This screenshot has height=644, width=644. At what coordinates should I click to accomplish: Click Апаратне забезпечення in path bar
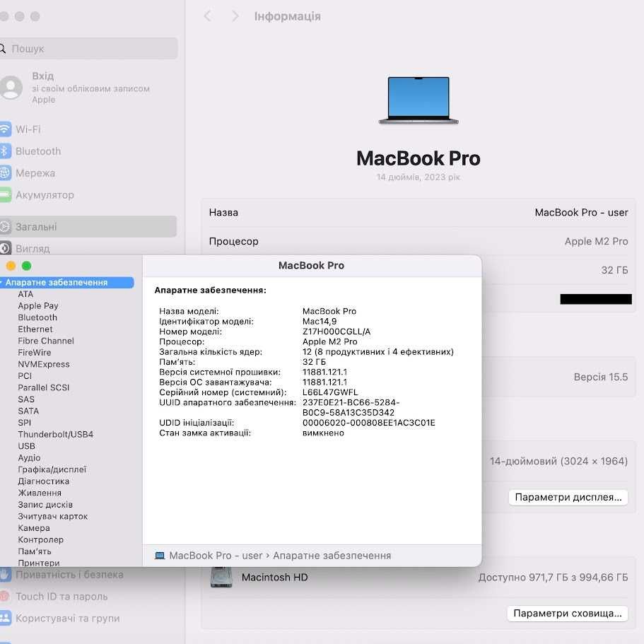[x=332, y=556]
